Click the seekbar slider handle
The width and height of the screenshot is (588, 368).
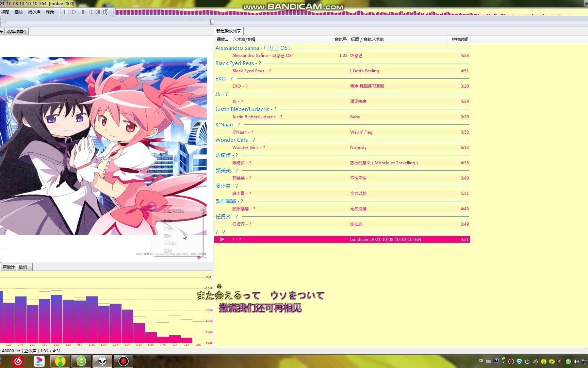tap(212, 22)
